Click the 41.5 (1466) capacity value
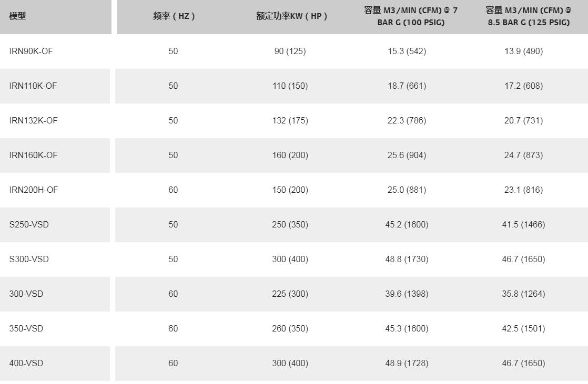This screenshot has width=588, height=384. click(523, 224)
